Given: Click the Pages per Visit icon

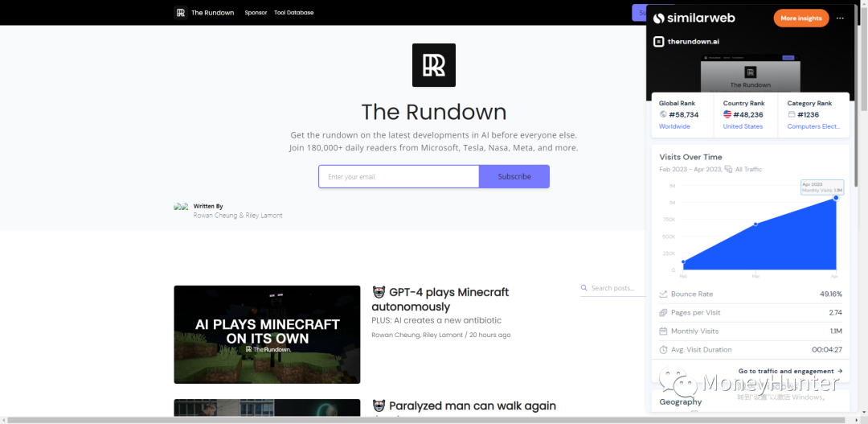Looking at the screenshot, I should [663, 313].
